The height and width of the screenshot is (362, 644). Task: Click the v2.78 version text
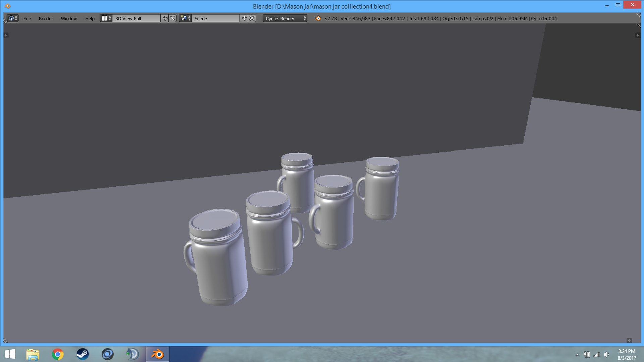331,18
